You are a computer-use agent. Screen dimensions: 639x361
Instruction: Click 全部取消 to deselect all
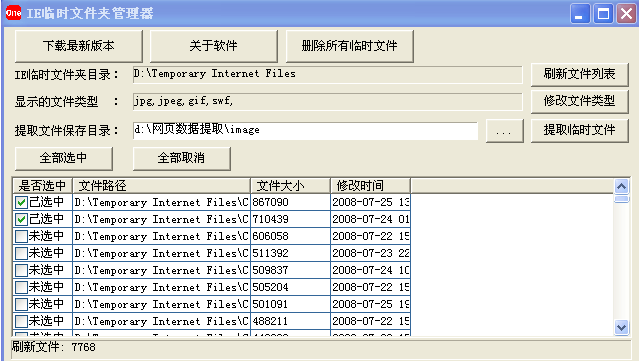(181, 158)
